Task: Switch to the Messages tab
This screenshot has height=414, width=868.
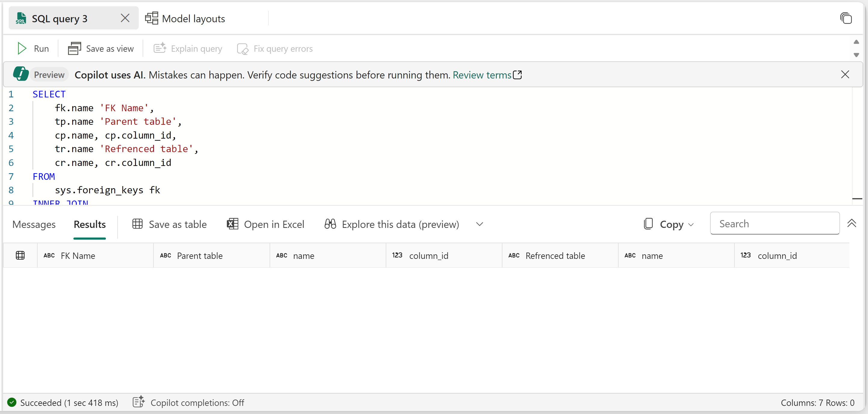Action: 34,224
